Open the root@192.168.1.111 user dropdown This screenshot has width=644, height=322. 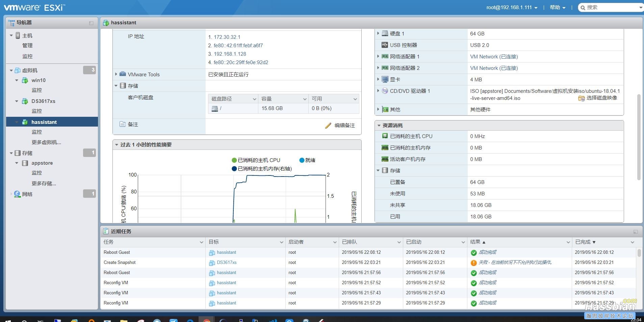click(512, 7)
